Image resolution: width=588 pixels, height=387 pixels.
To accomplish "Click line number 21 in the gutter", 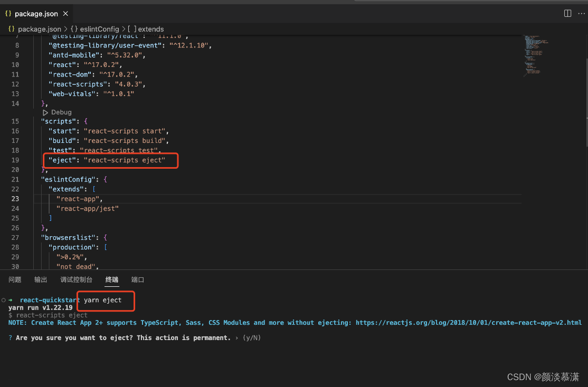I will (x=15, y=179).
